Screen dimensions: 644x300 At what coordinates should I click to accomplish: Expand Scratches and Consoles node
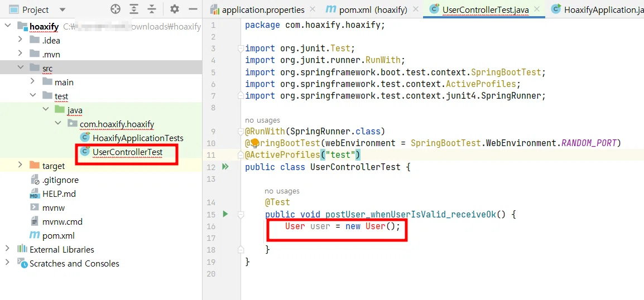(7, 263)
